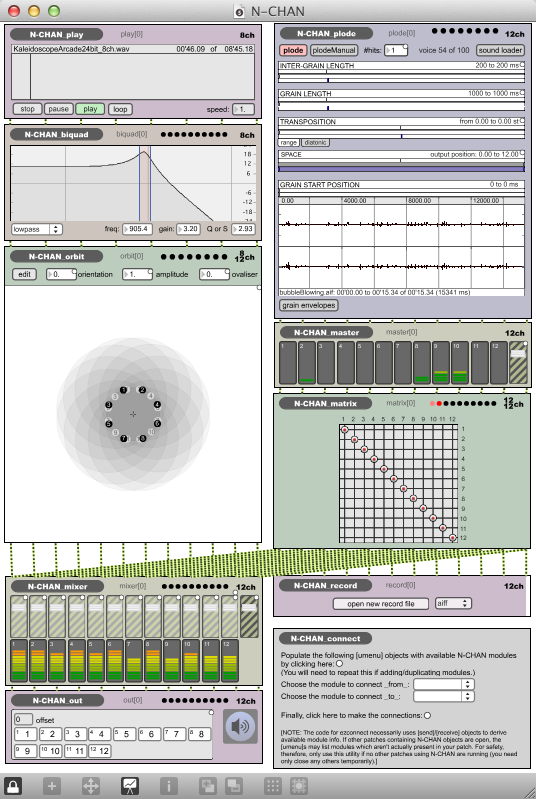Click the make connections radio button

pyautogui.click(x=427, y=715)
